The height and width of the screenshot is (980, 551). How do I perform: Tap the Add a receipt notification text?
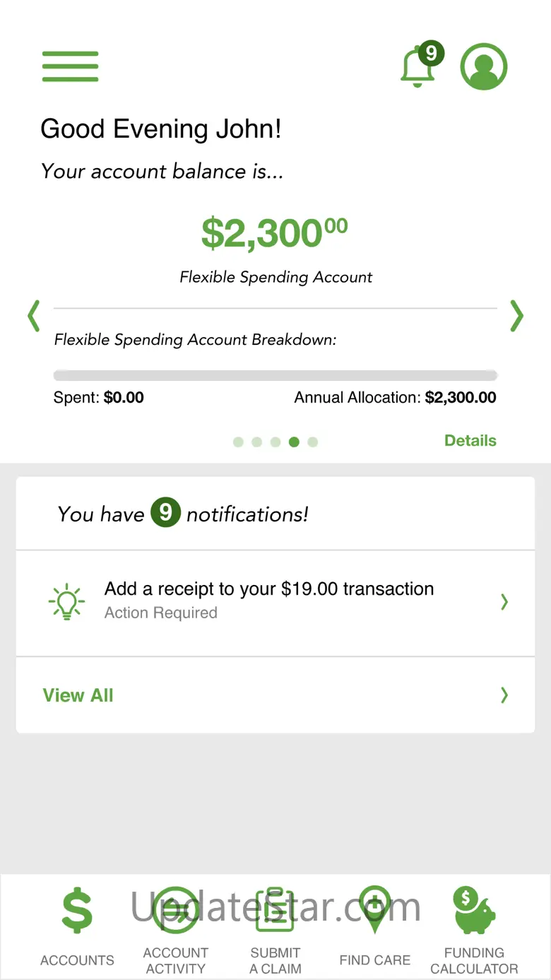[269, 589]
